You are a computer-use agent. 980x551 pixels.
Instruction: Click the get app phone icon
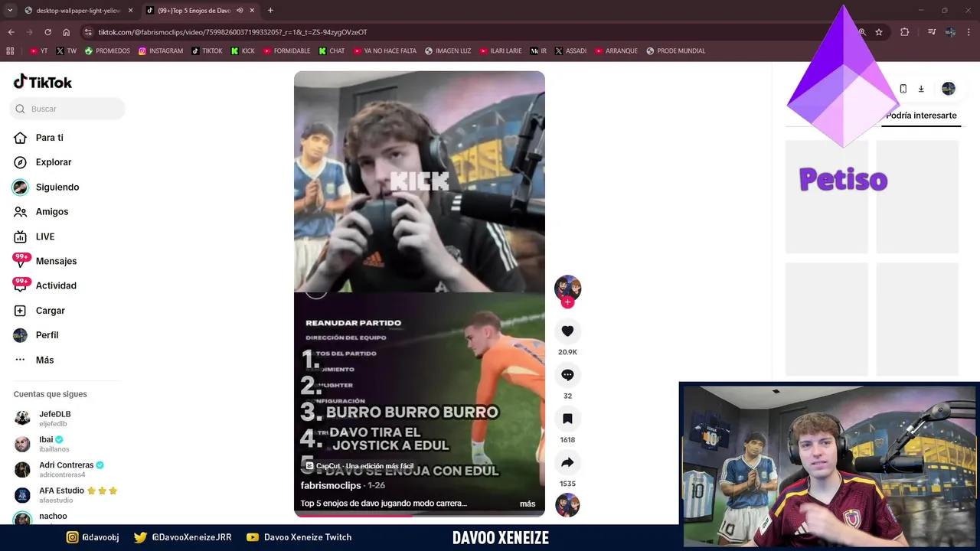(903, 89)
